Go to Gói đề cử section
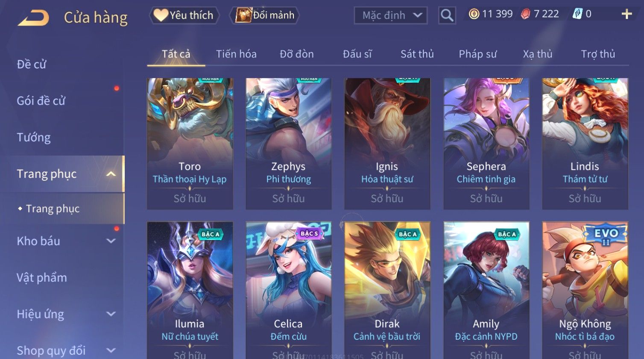This screenshot has height=359, width=644. (41, 101)
